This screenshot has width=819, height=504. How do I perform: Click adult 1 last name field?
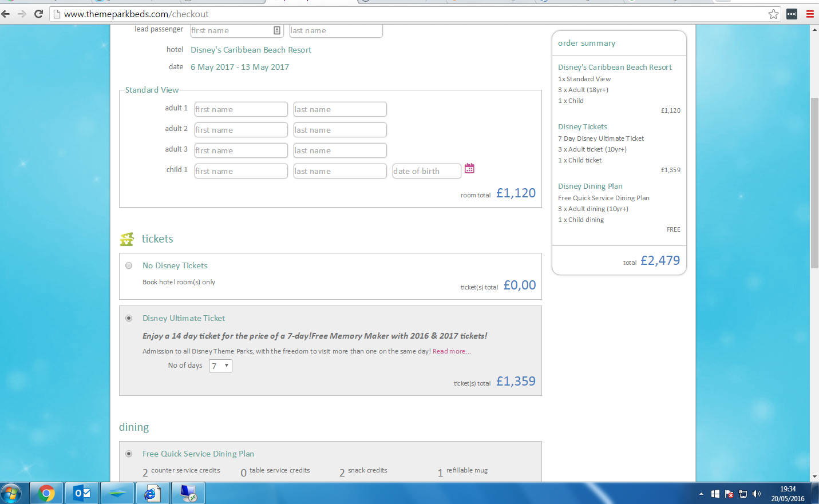pos(340,109)
